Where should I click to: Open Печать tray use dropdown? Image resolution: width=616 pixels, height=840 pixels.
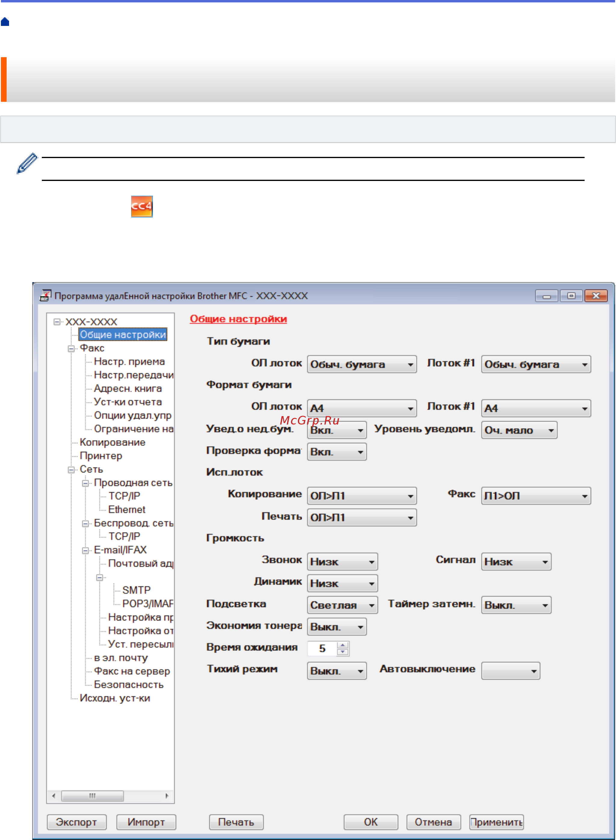pos(362,517)
